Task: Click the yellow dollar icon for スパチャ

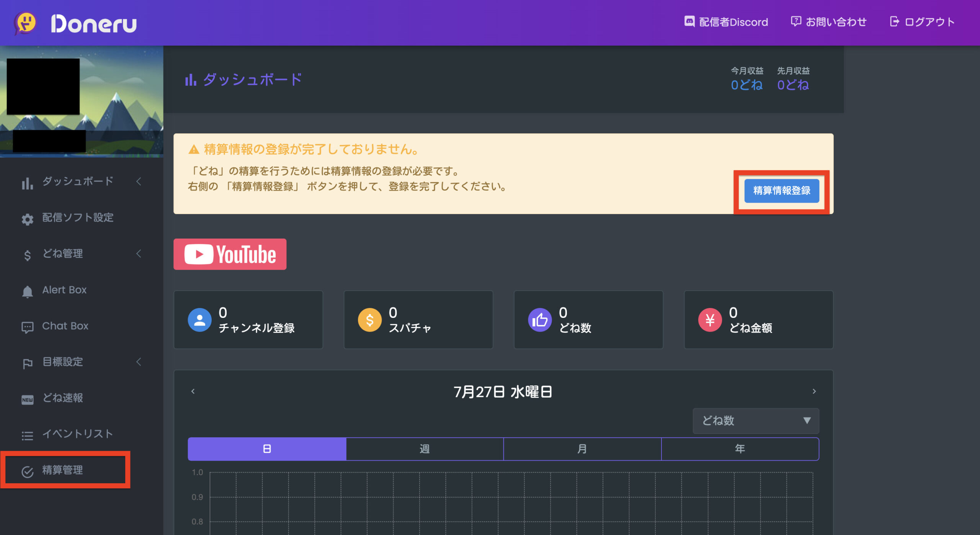Action: (x=369, y=320)
